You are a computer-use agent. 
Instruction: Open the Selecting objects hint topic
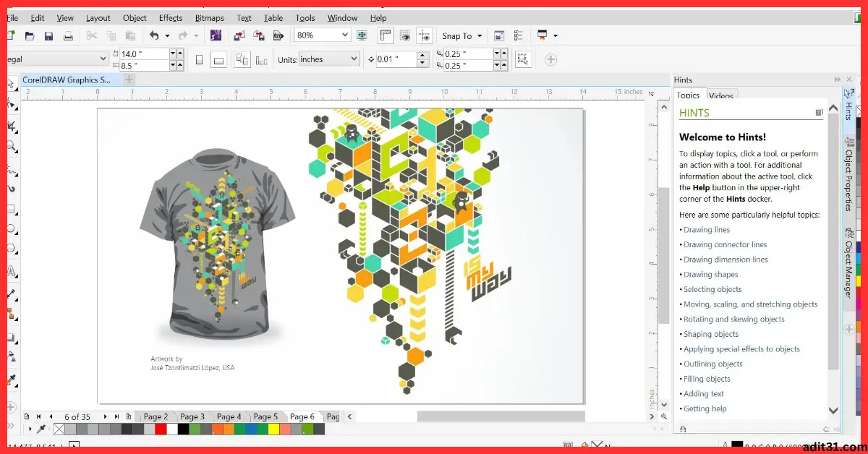tap(712, 289)
